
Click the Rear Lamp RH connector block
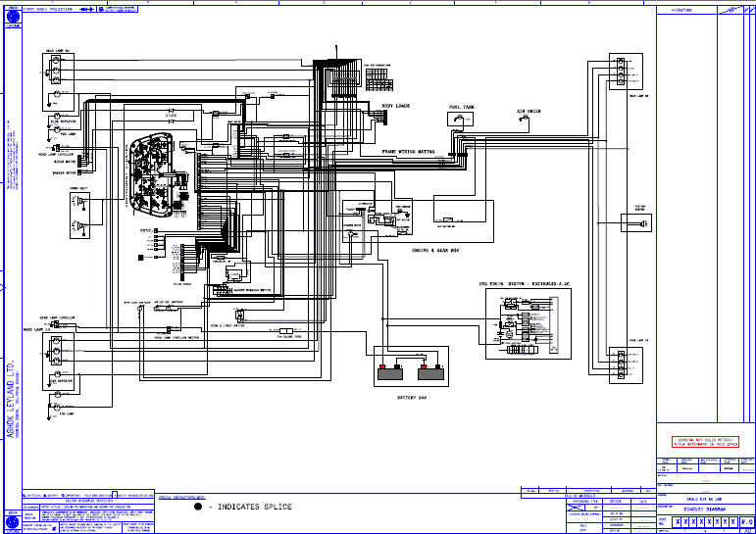[619, 73]
